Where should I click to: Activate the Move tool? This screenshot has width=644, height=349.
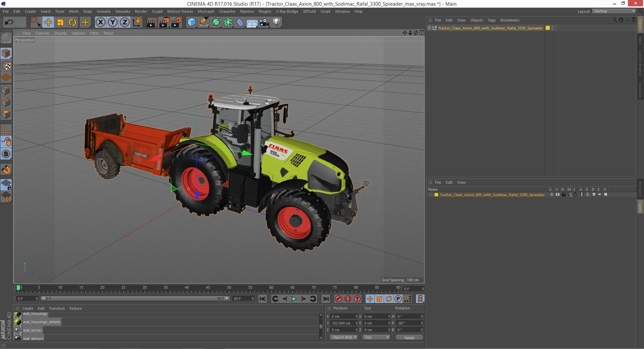tap(48, 22)
